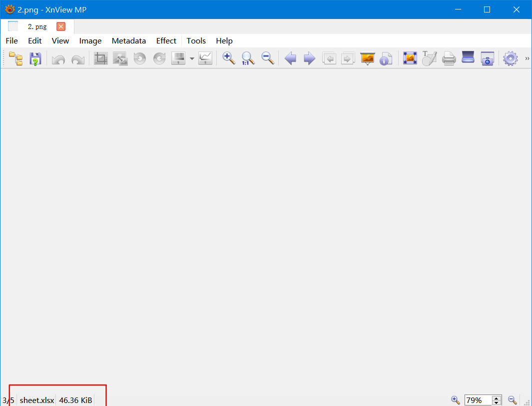Open the Metadata menu

tap(129, 41)
